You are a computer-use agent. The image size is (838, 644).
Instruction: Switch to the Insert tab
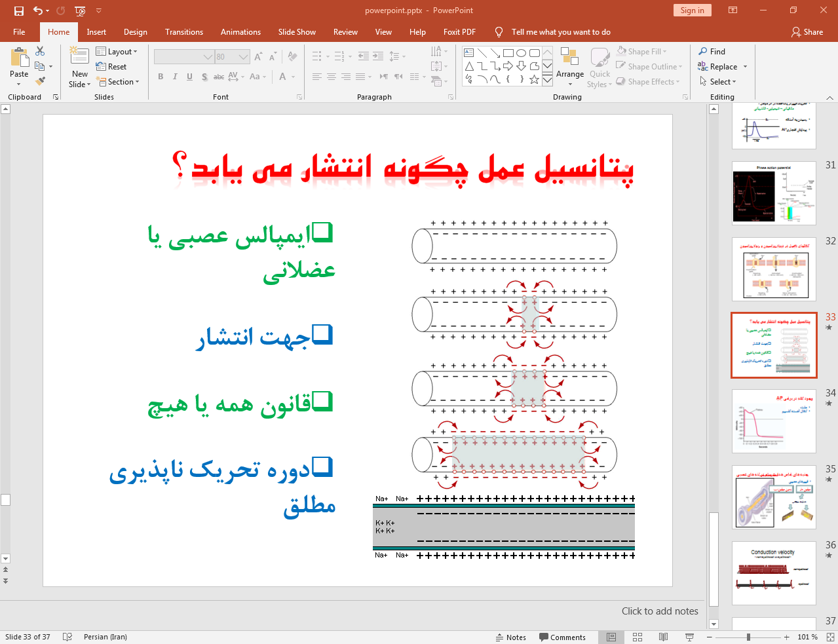pyautogui.click(x=96, y=32)
